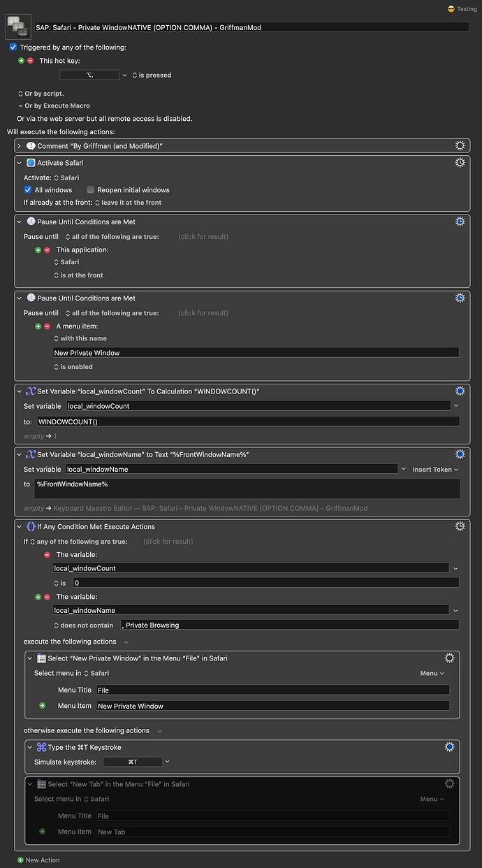This screenshot has height=868, width=482.
Task: Open gear menu of If Any Condition Met action
Action: coord(460,526)
